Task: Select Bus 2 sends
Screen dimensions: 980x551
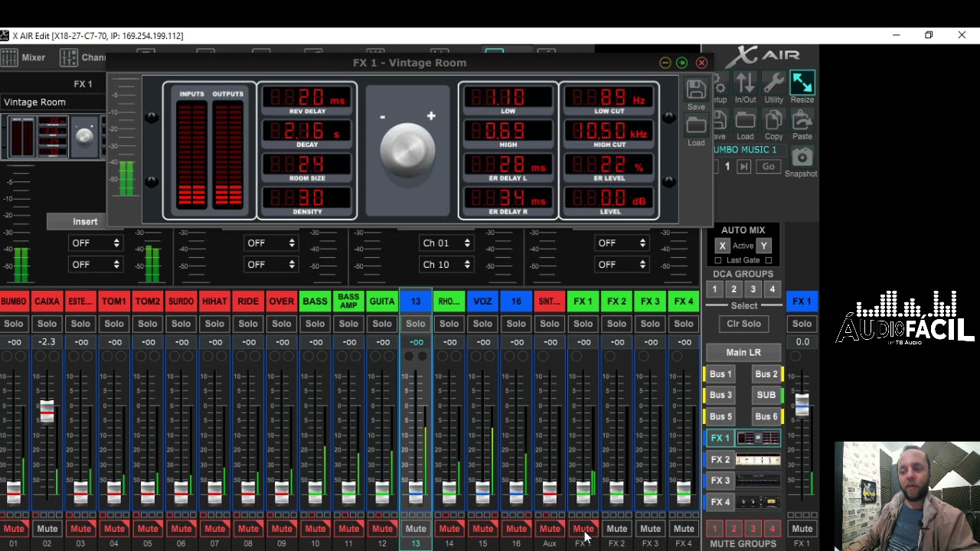Action: [x=766, y=374]
